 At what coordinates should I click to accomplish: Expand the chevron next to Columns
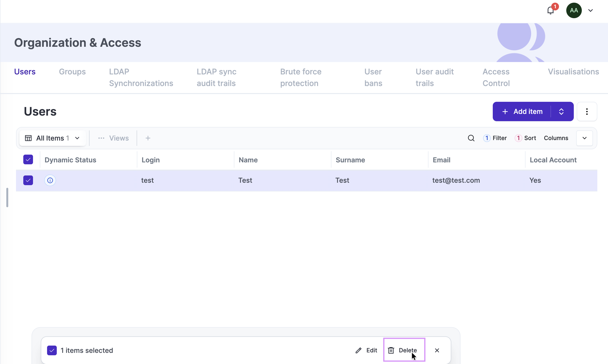pos(584,138)
